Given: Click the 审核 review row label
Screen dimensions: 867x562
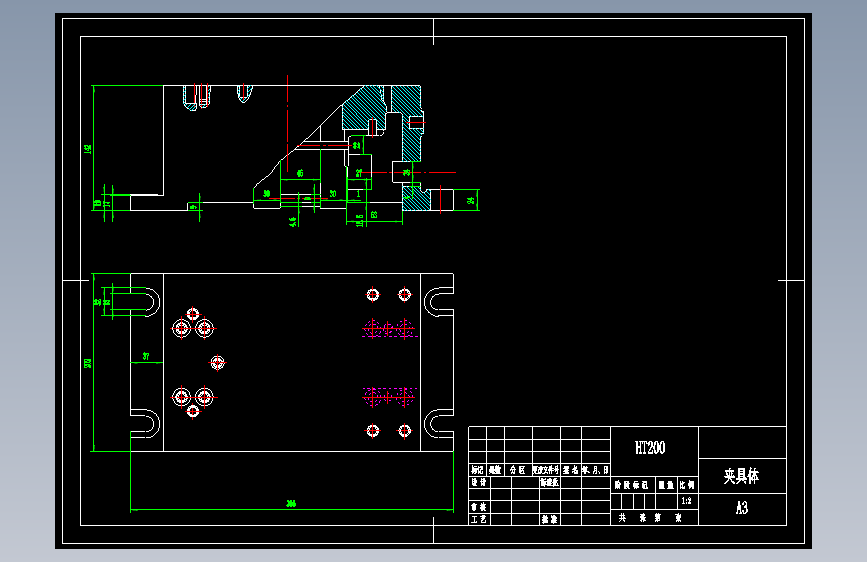Looking at the screenshot, I should tap(479, 507).
